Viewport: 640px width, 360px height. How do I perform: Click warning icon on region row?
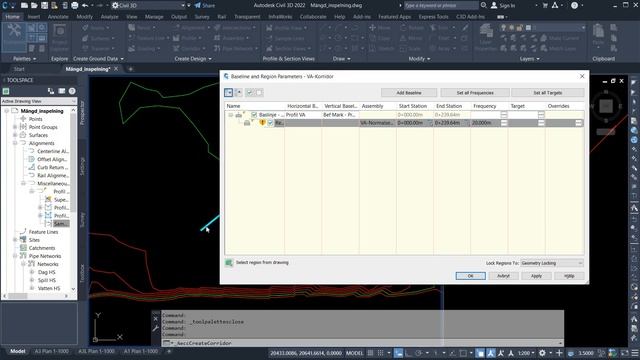click(262, 122)
